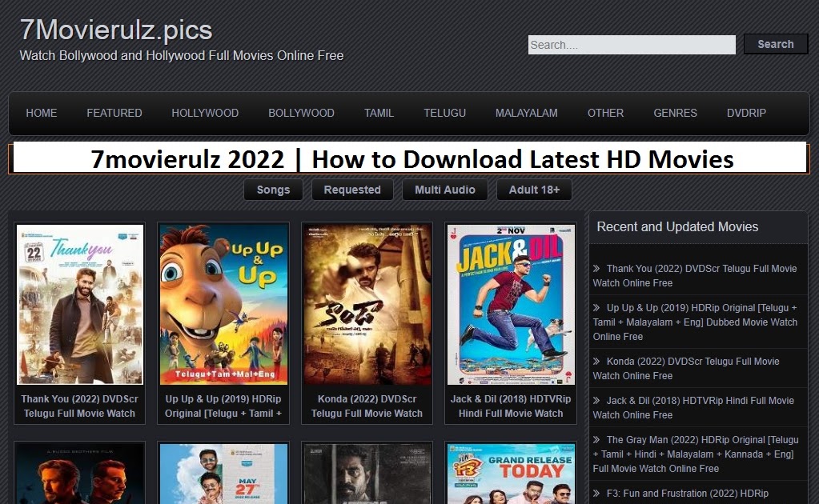
Task: Open the May 27 release poster thumbnail
Action: [x=223, y=474]
